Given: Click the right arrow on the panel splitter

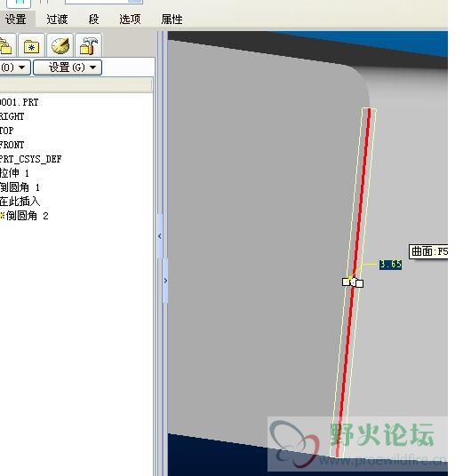Looking at the screenshot, I should tap(165, 281).
